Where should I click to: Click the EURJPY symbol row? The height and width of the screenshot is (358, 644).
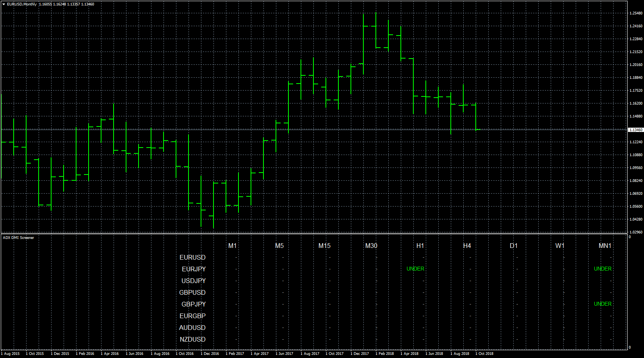pyautogui.click(x=194, y=269)
